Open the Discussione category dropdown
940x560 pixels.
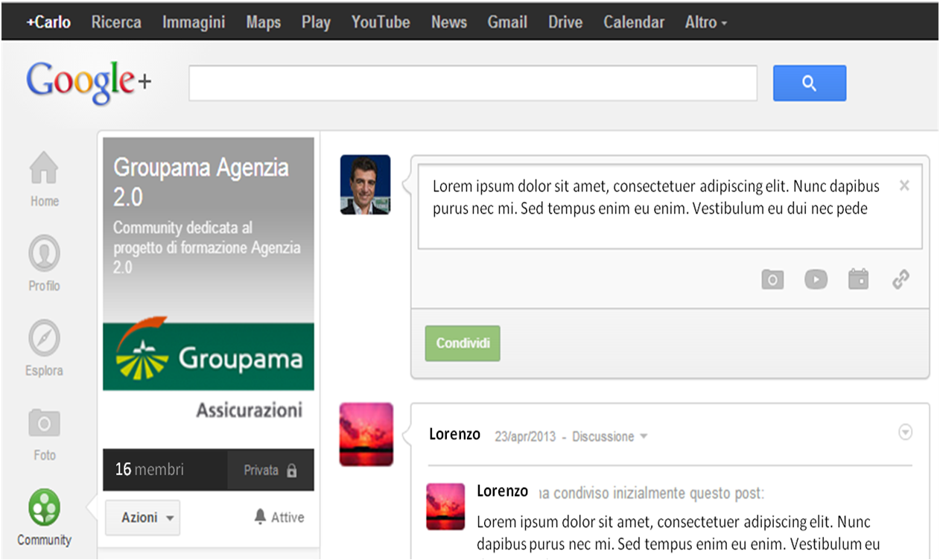click(609, 436)
